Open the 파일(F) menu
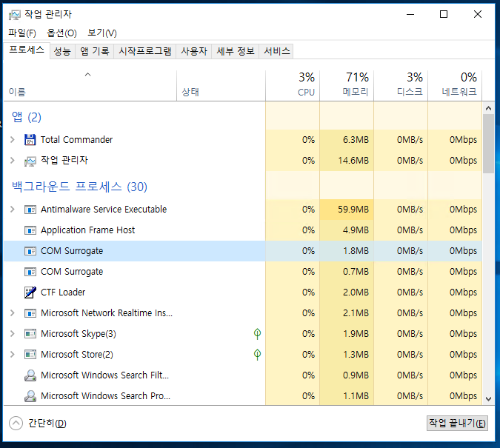This screenshot has height=448, width=500. 22,33
